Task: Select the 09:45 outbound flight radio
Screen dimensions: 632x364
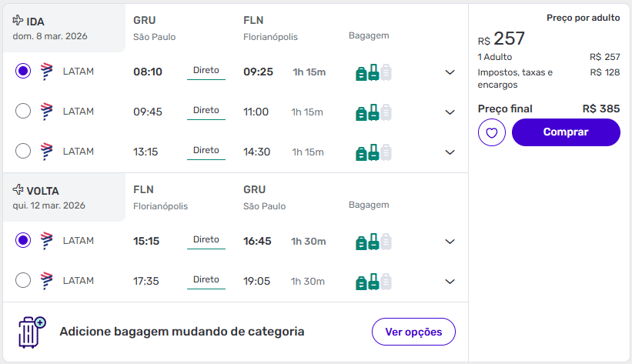Action: click(23, 112)
